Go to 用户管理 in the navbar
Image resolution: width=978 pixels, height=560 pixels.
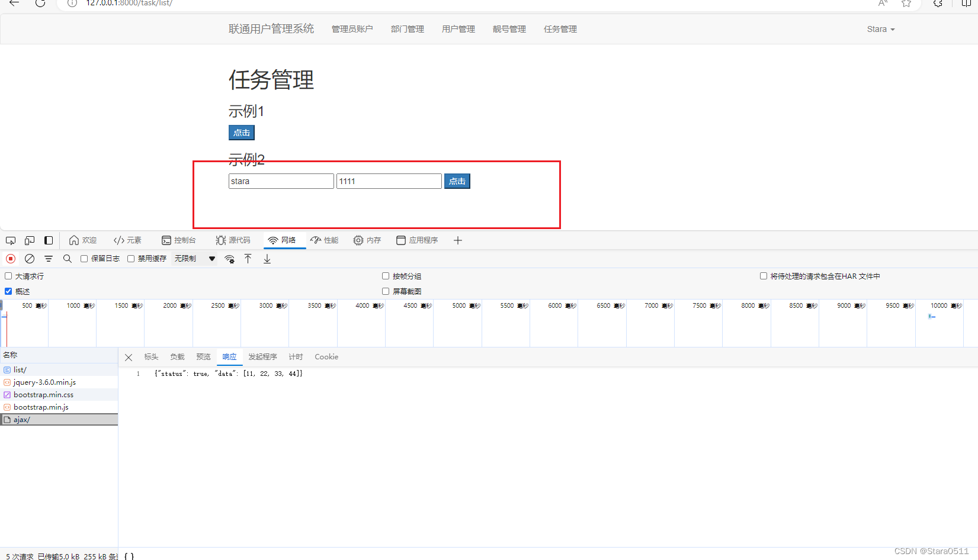pos(458,29)
